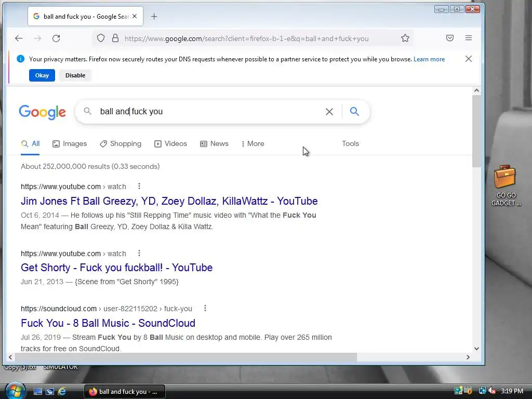Click the Show Desktop quick launch icon
This screenshot has height=399, width=532.
click(x=37, y=392)
